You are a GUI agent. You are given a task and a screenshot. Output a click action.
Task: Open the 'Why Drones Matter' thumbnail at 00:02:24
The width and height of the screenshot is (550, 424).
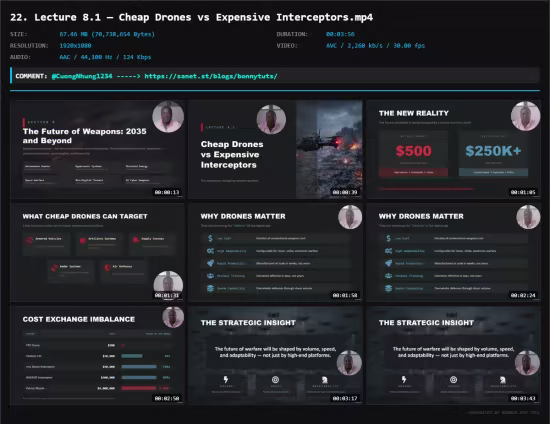click(453, 253)
